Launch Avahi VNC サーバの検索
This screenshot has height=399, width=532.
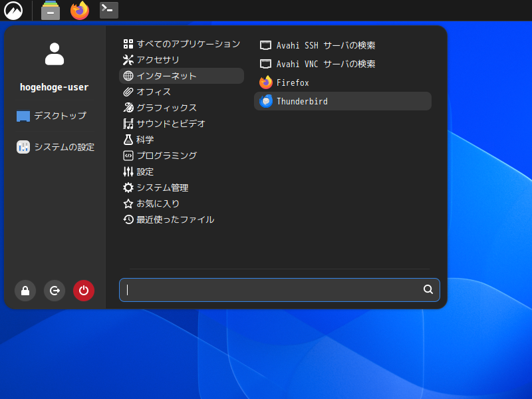342,64
